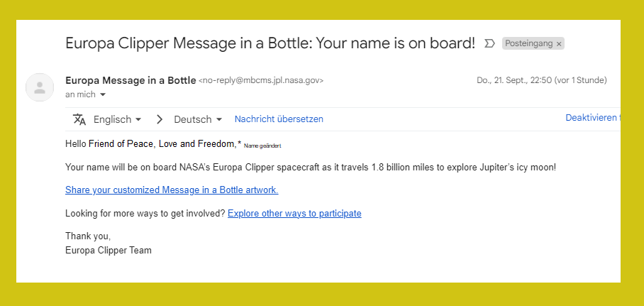Click the arrow between Englisch and Deutsch
This screenshot has height=306, width=644.
point(160,119)
